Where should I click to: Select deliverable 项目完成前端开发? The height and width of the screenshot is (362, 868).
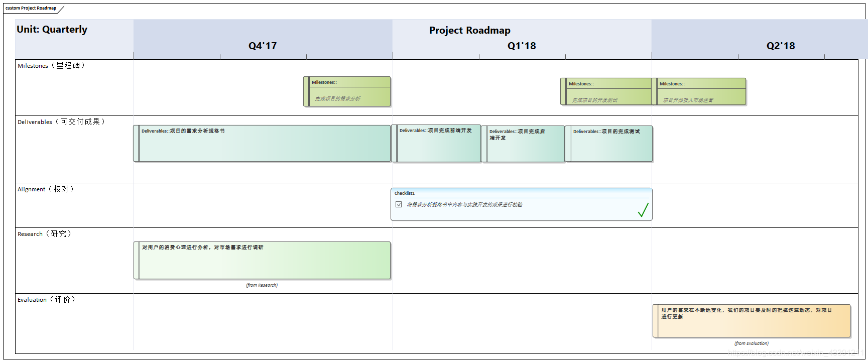point(436,144)
